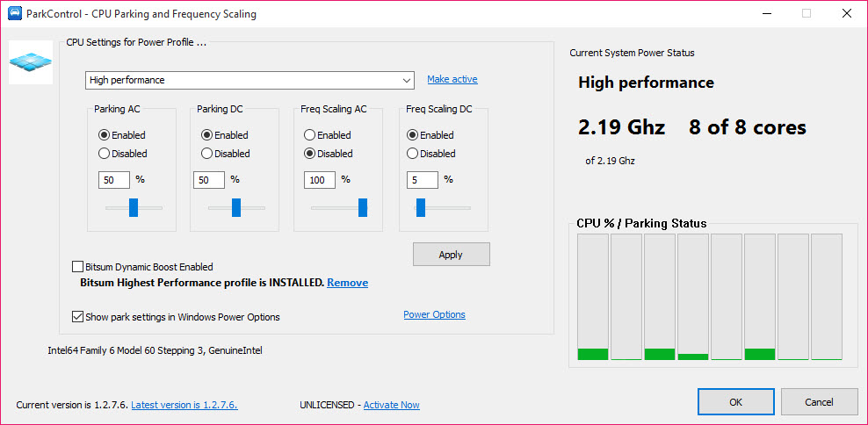Click the '2.19 Ghz' current frequency text
This screenshot has height=425, width=868.
tap(621, 127)
